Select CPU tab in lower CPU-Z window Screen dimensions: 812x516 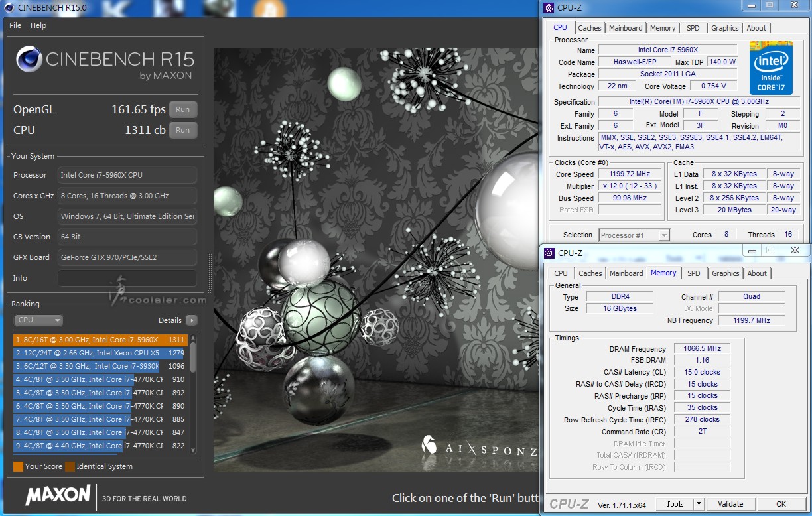point(561,273)
